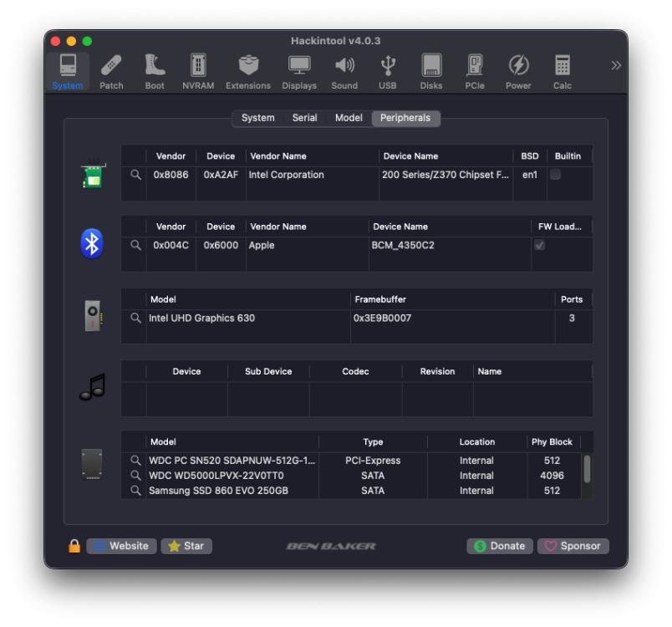Click magnifier for WDC PC SN520 drive
This screenshot has width=672, height=627.
pos(136,461)
